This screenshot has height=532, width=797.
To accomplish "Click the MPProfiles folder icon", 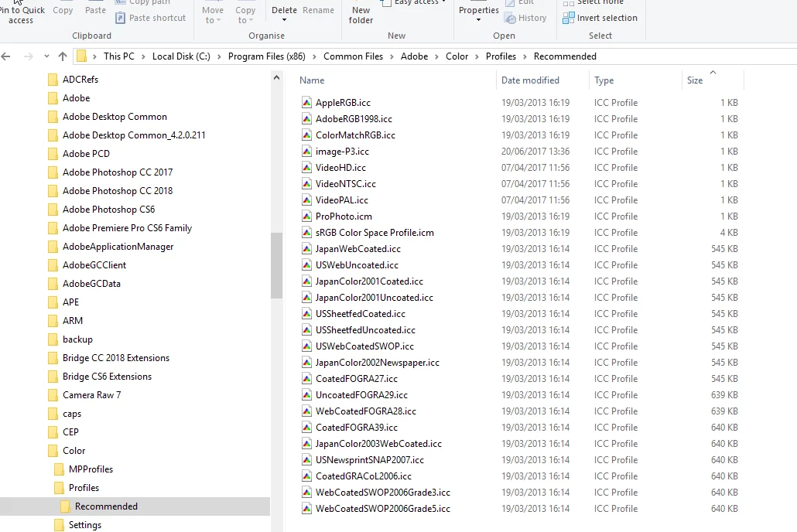I will 59,469.
